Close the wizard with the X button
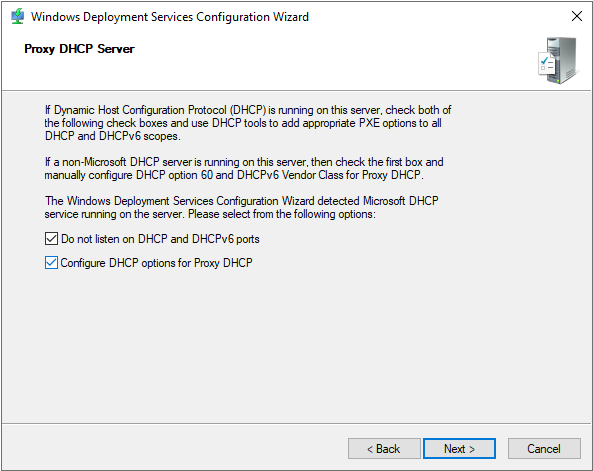 pyautogui.click(x=577, y=16)
